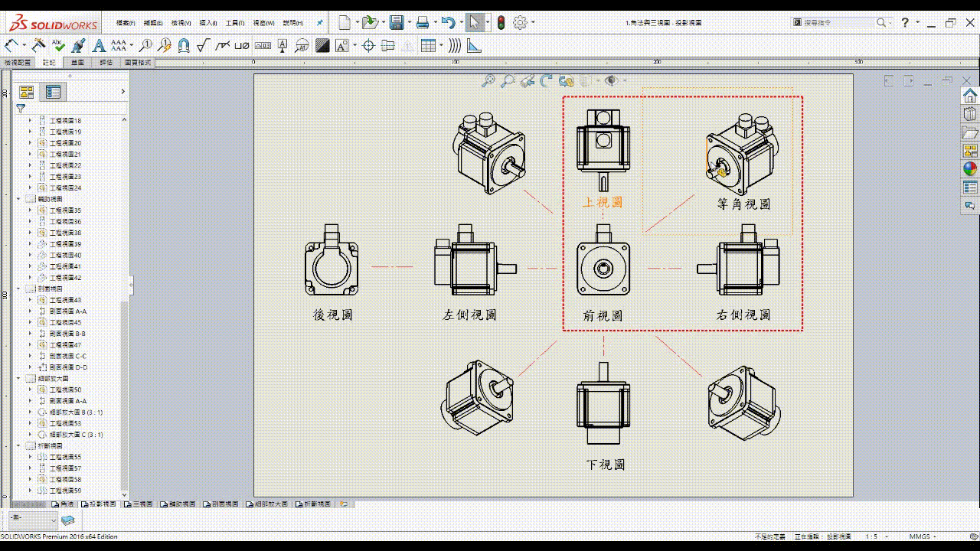This screenshot has width=980, height=551.
Task: Click the Layer Properties stack icon
Action: [69, 520]
